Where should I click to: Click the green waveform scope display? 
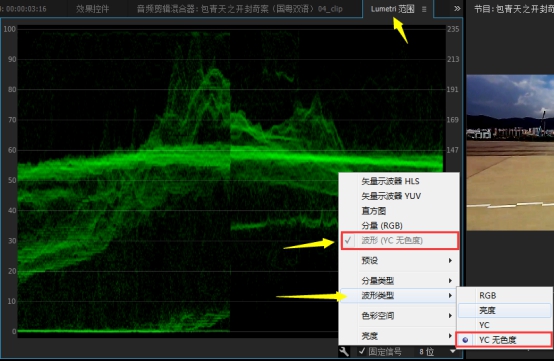pos(230,181)
